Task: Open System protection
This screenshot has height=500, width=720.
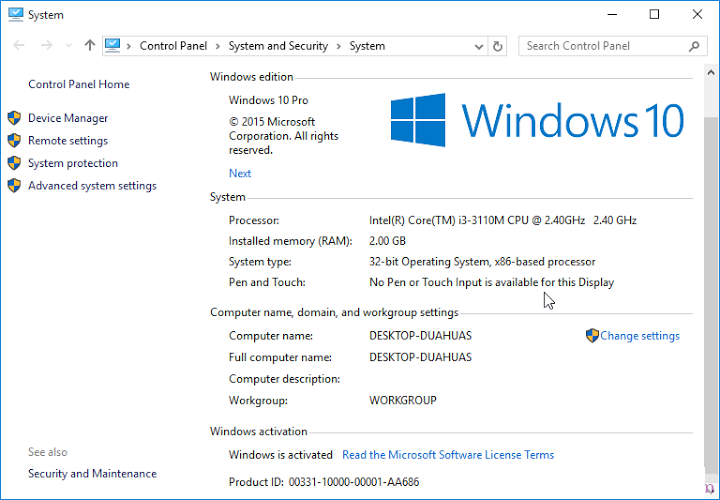Action: coord(73,163)
